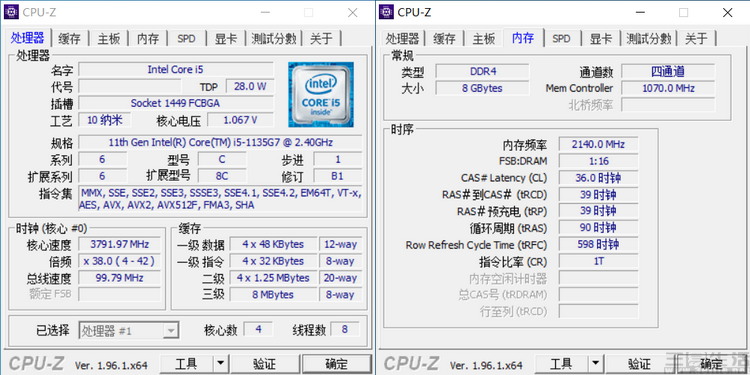
Task: Click the L2 cache 4 x 1.25 MBytes value
Action: (x=273, y=278)
